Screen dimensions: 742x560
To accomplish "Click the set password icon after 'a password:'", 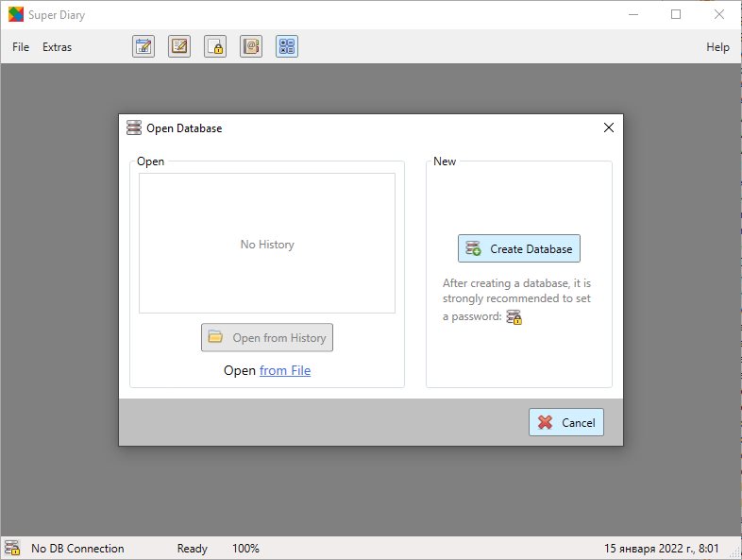I will point(514,316).
